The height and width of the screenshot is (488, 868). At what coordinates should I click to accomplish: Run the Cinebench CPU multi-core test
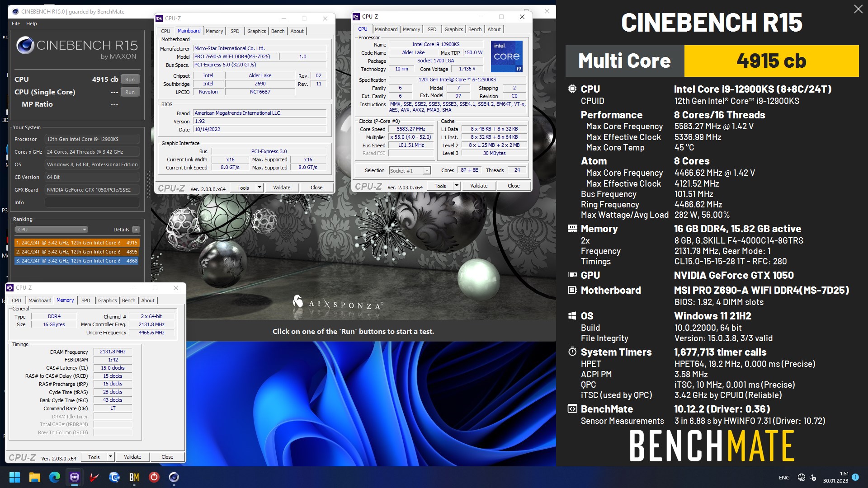[x=130, y=80]
